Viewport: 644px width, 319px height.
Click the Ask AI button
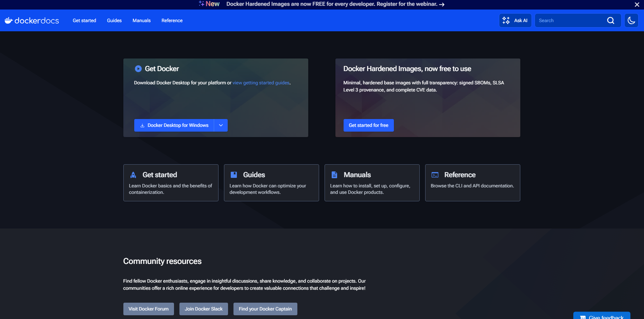(x=515, y=20)
